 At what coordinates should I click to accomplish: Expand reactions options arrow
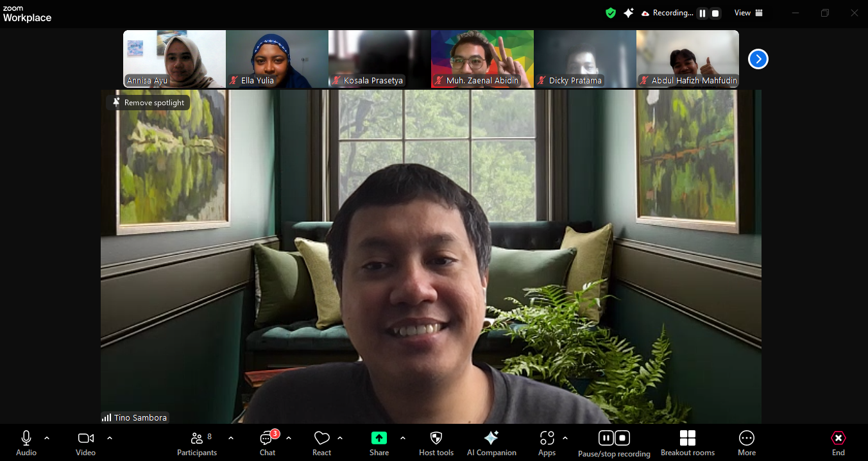click(x=340, y=438)
